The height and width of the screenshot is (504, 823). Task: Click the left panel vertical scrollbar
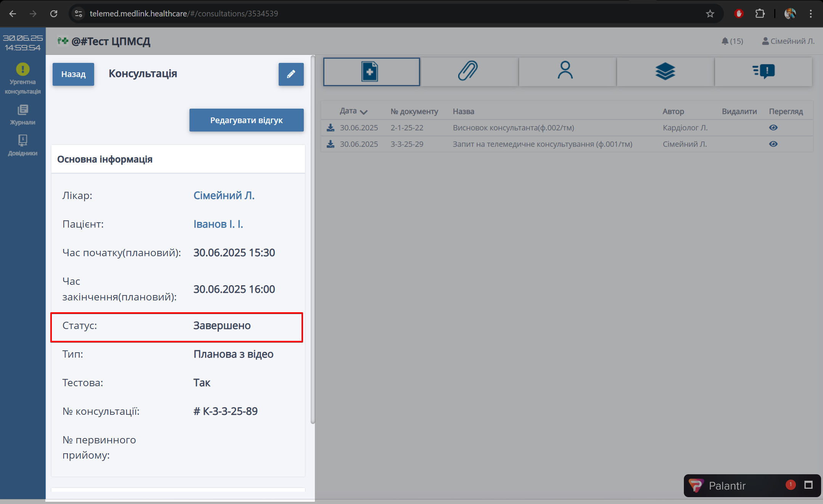coord(313,239)
